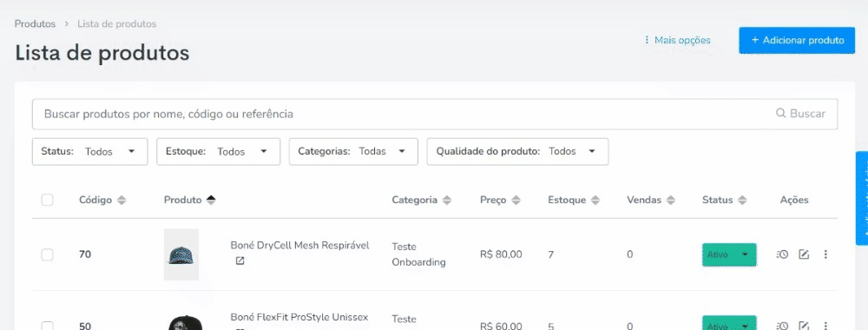Open the Status filter dropdown

pos(89,152)
